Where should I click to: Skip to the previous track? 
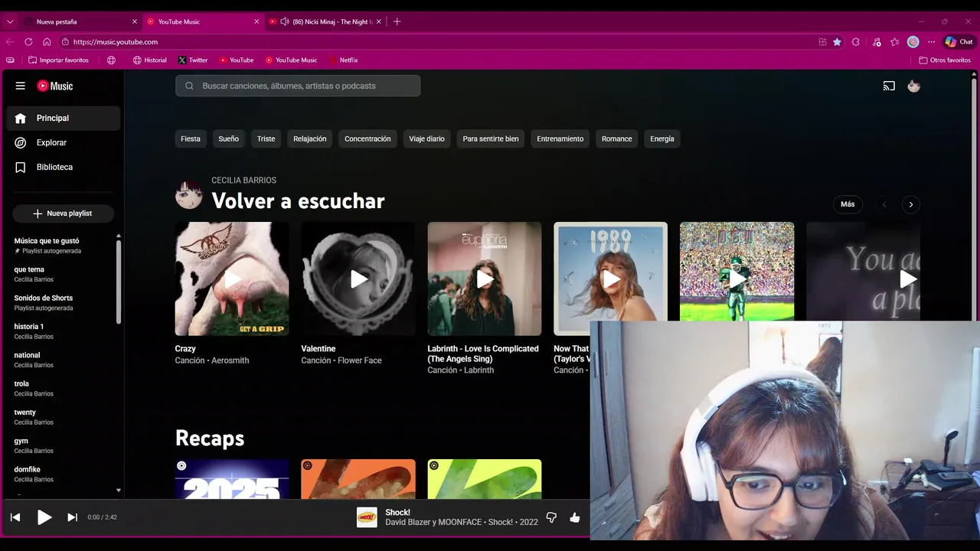15,517
